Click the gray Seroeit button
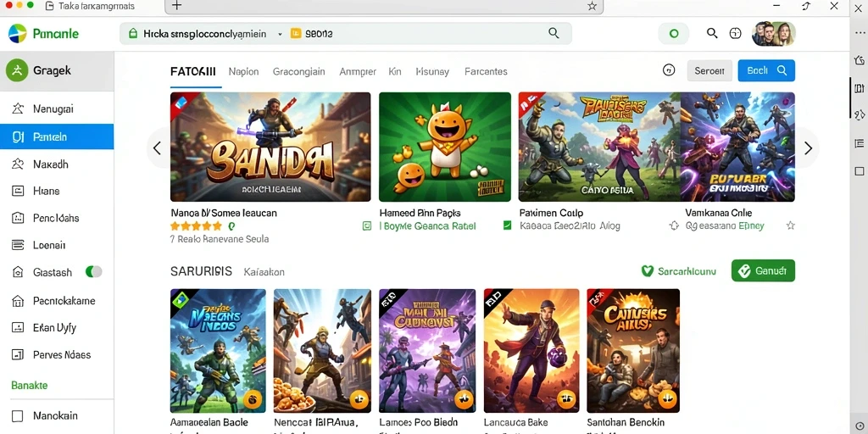 coord(709,71)
